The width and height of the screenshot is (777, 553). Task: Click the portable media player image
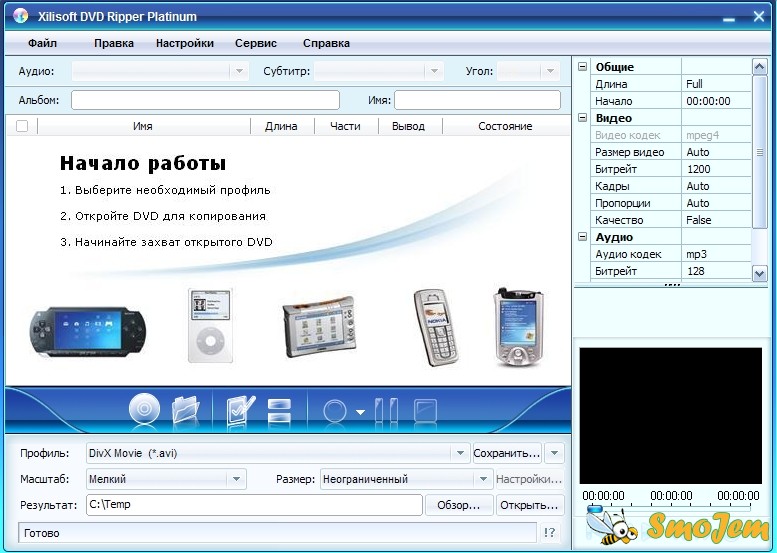coord(320,327)
